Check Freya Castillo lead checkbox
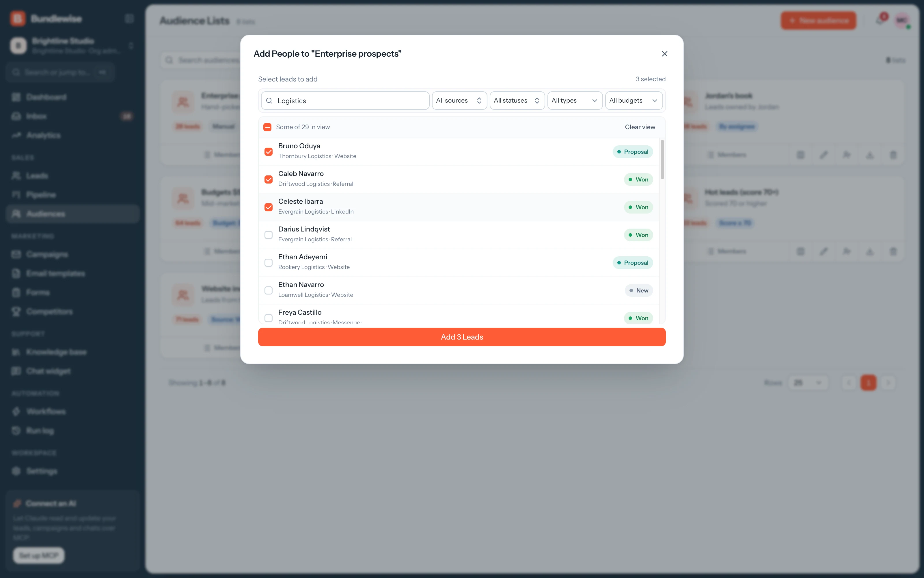 (269, 318)
